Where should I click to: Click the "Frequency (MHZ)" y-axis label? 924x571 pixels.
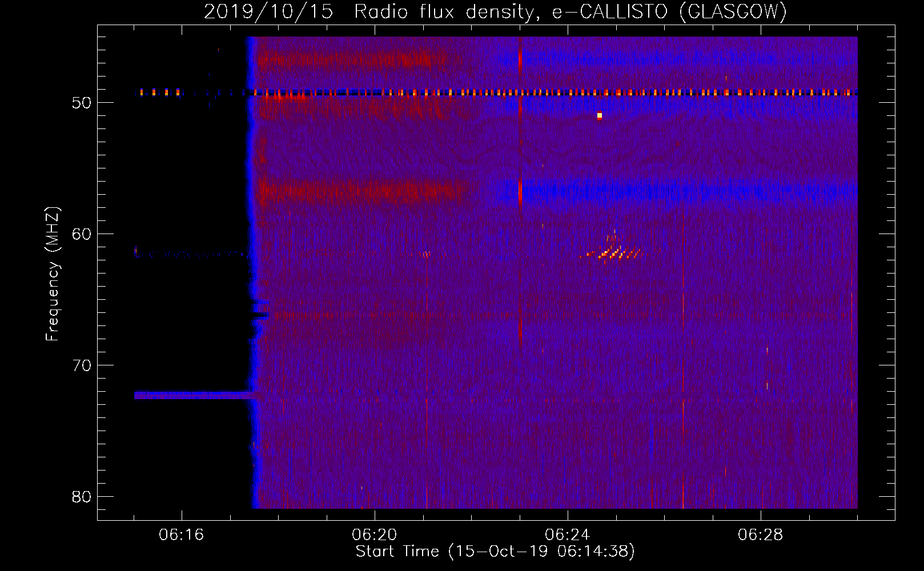[x=53, y=274]
